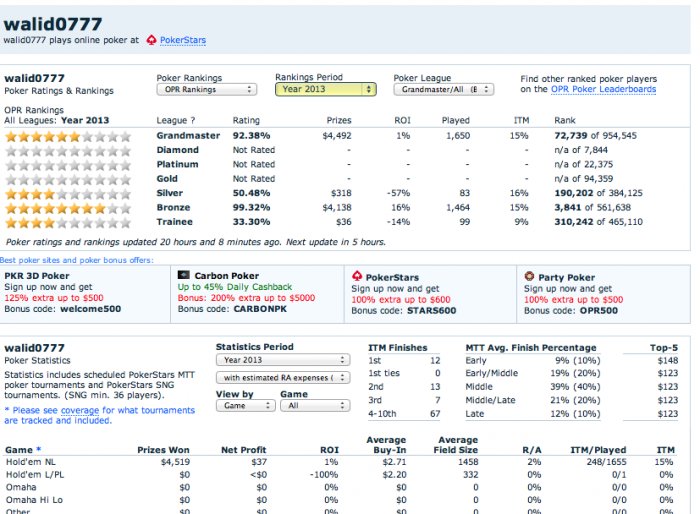Click the Prizes Won column header
Image resolution: width=700 pixels, height=514 pixels.
pyautogui.click(x=163, y=450)
